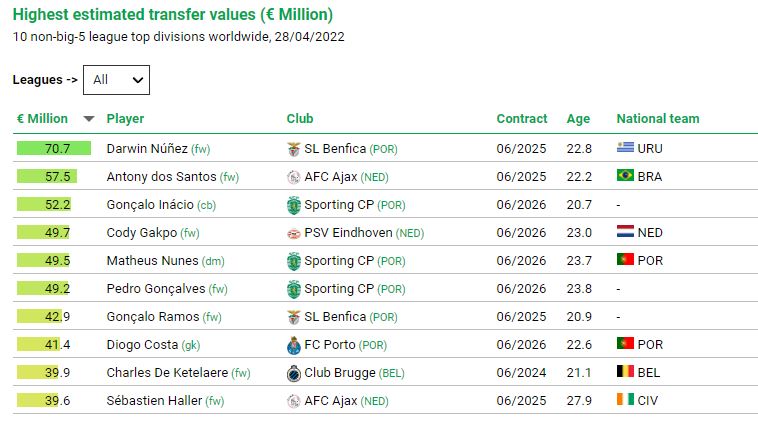Click the Uruguay flag icon
Image resolution: width=758 pixels, height=430 pixels.
coord(626,149)
